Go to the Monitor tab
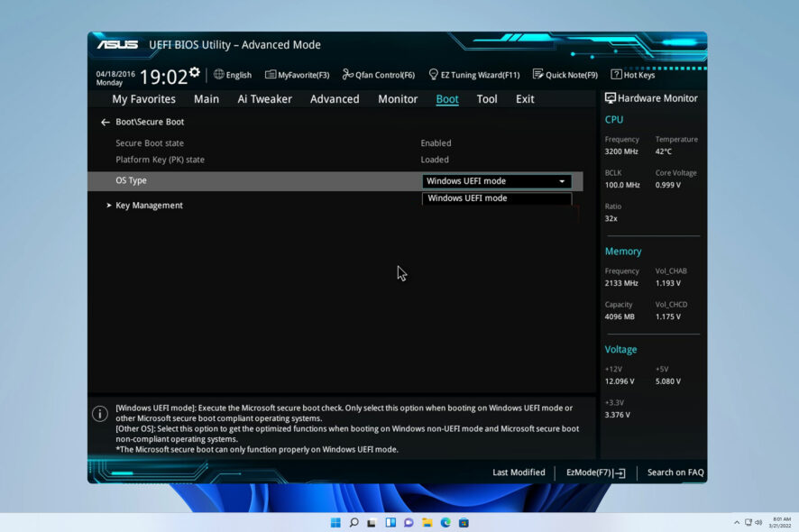Image resolution: width=799 pixels, height=532 pixels. (398, 99)
